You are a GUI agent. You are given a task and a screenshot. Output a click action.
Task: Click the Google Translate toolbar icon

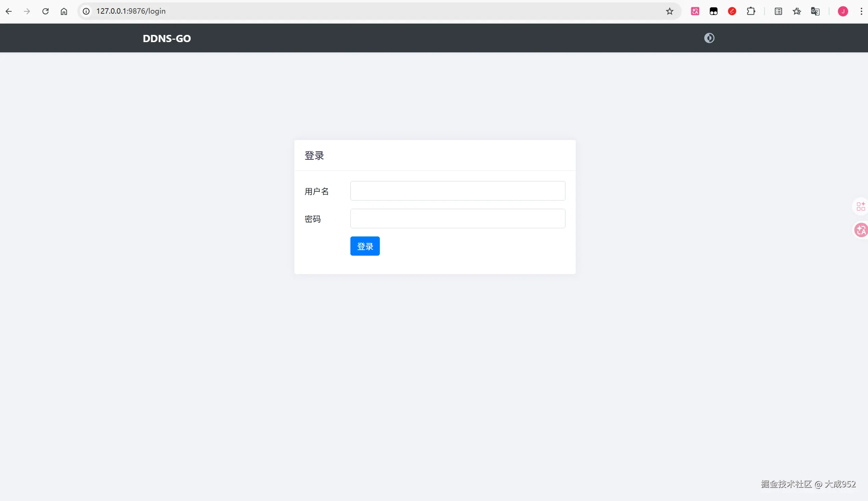(815, 11)
